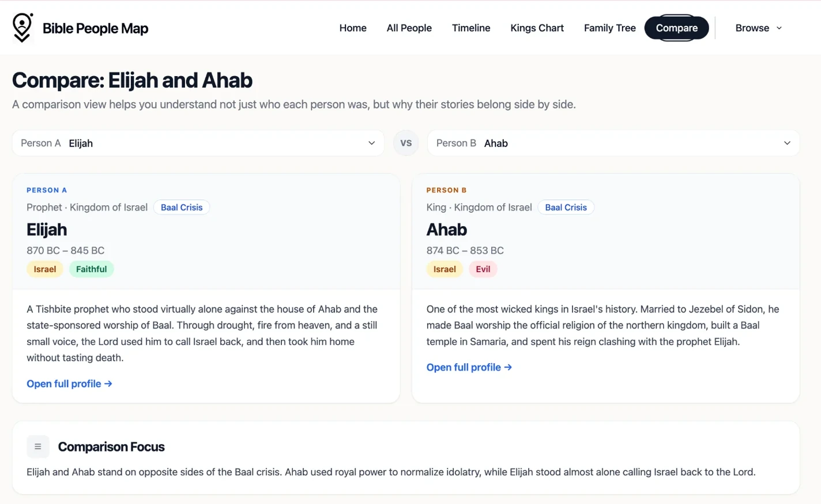
Task: Open the Browse dropdown menu
Action: click(x=759, y=28)
